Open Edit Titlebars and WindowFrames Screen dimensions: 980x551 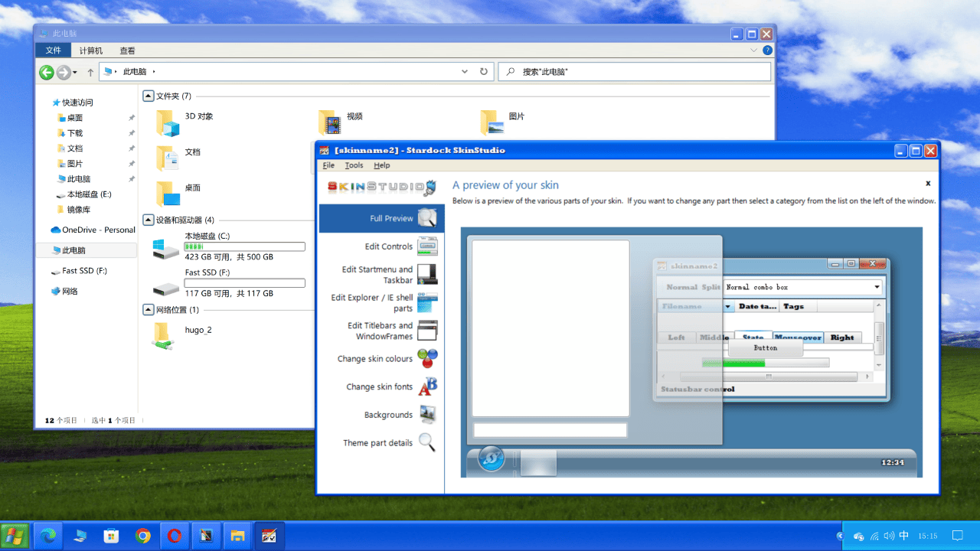[x=379, y=331]
